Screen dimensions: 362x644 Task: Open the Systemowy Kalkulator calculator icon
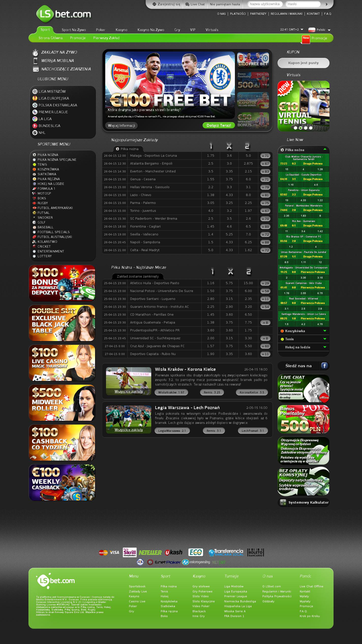click(x=283, y=502)
